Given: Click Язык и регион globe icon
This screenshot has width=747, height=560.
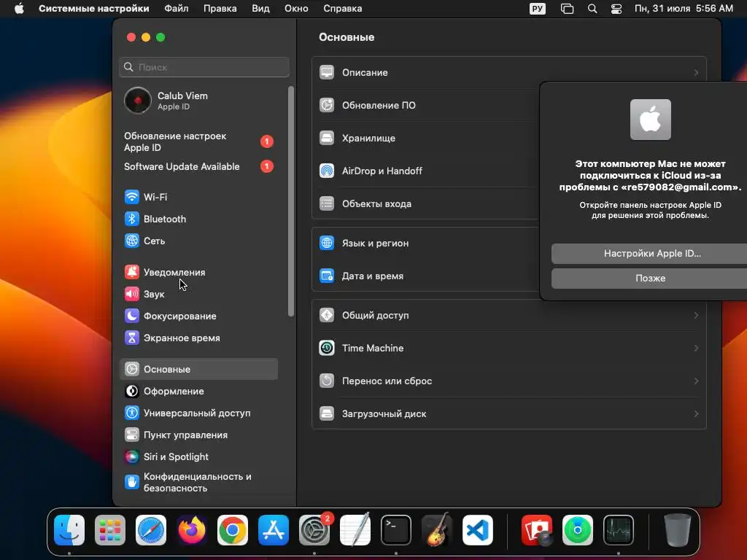Looking at the screenshot, I should click(x=327, y=243).
